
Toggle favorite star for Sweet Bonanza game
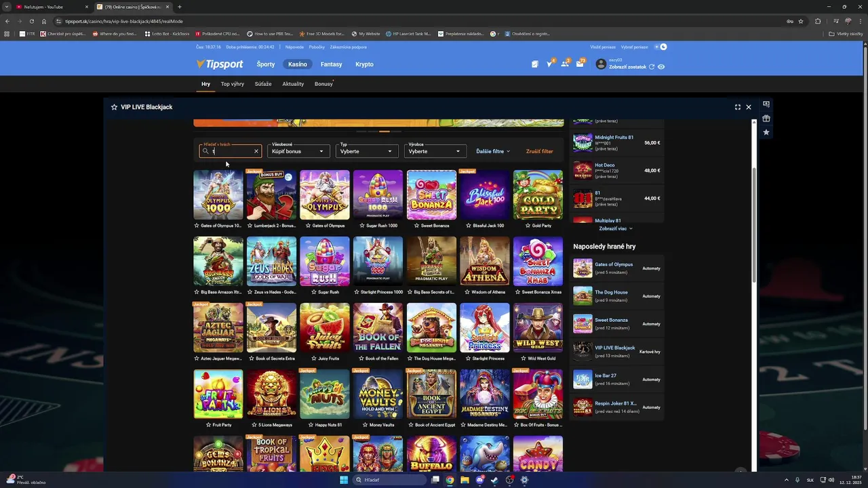[x=416, y=226]
